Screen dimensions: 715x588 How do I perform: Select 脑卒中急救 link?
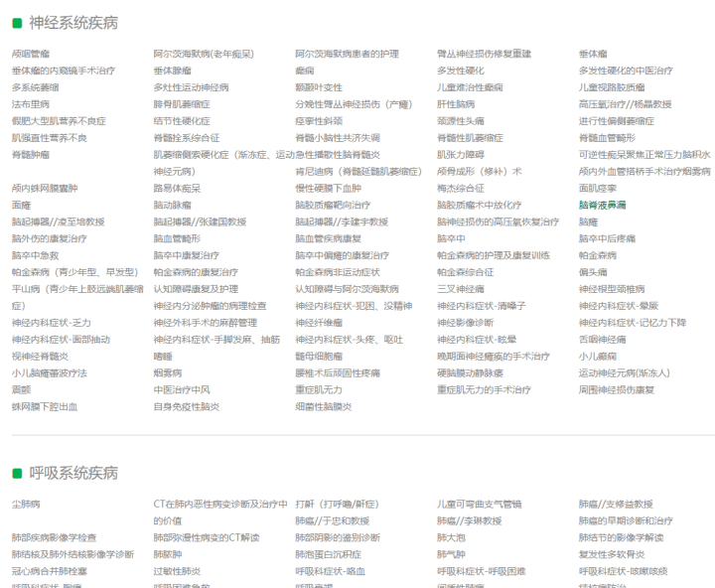pos(35,255)
